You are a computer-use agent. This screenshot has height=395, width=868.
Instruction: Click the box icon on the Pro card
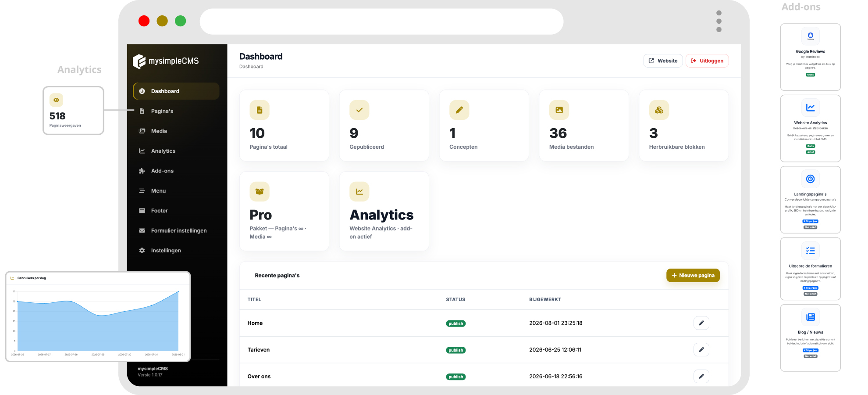pos(260,191)
